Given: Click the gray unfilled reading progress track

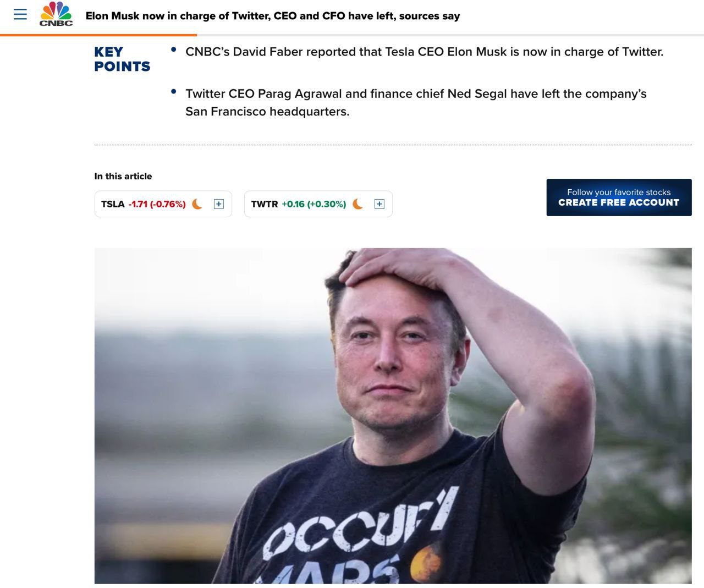Looking at the screenshot, I should pos(450,35).
